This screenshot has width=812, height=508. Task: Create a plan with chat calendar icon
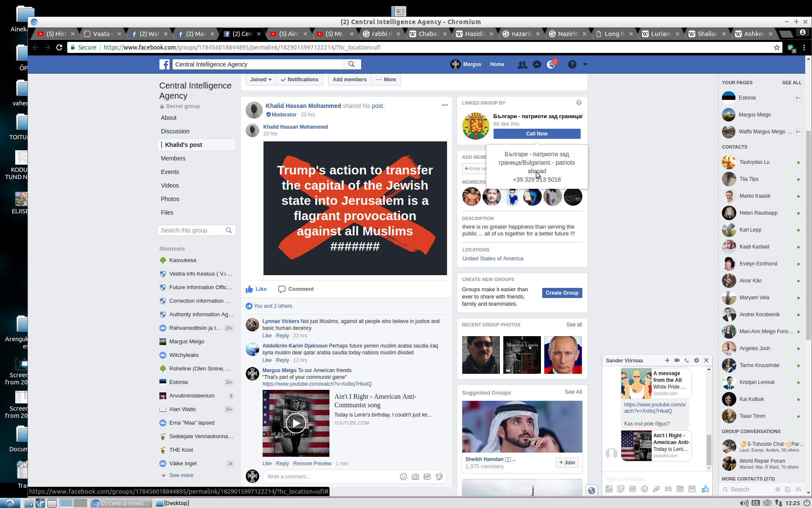click(692, 489)
